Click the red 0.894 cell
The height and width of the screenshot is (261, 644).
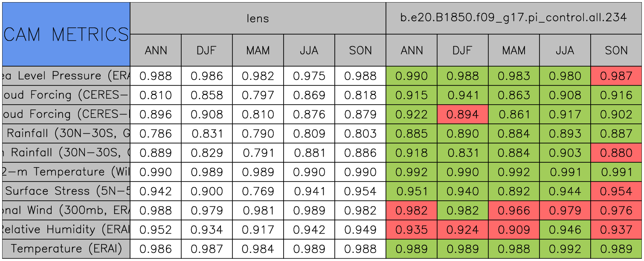click(x=462, y=114)
